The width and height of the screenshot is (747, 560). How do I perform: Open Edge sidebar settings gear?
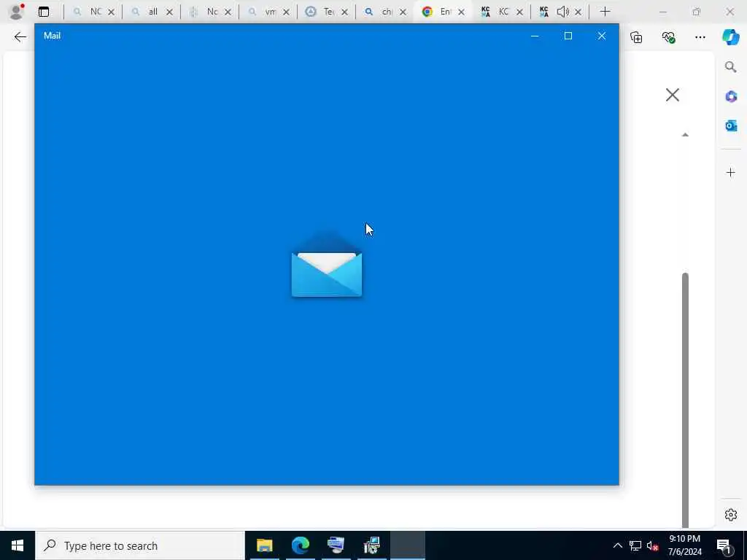coord(731,515)
